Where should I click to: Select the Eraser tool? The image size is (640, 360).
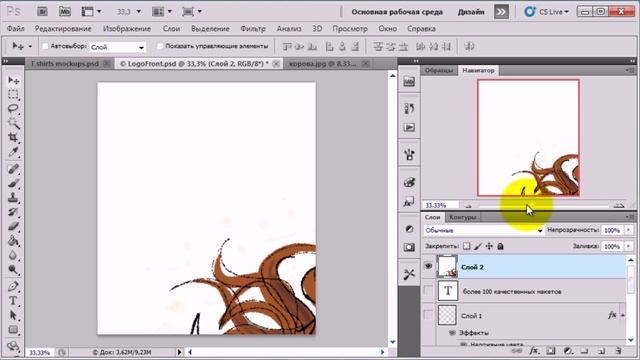point(13,226)
